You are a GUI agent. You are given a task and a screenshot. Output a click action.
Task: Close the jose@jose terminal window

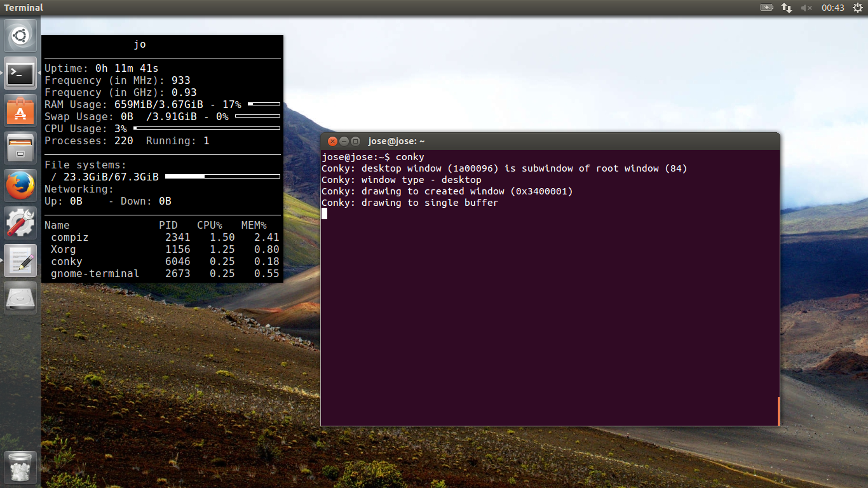(332, 141)
